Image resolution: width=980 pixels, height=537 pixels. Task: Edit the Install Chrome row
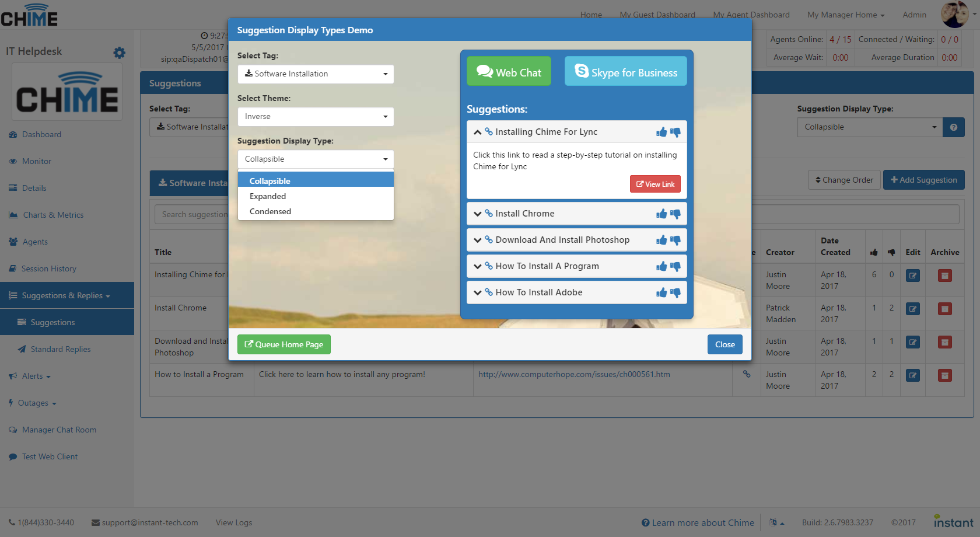[913, 309]
